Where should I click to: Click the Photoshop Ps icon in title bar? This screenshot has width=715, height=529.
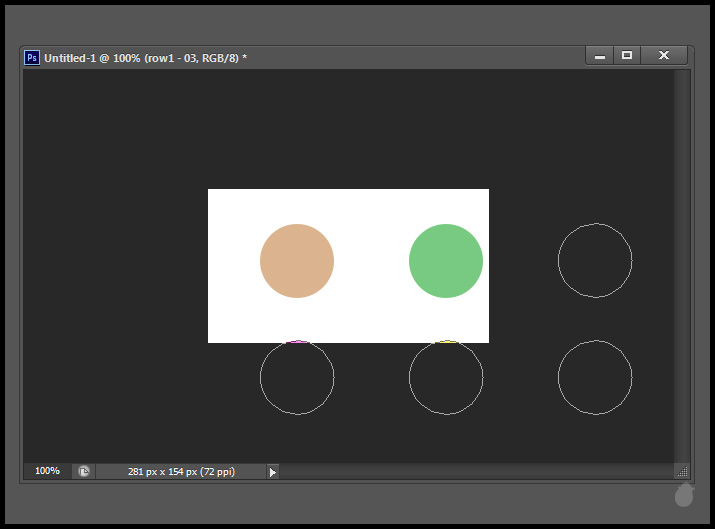[x=32, y=58]
